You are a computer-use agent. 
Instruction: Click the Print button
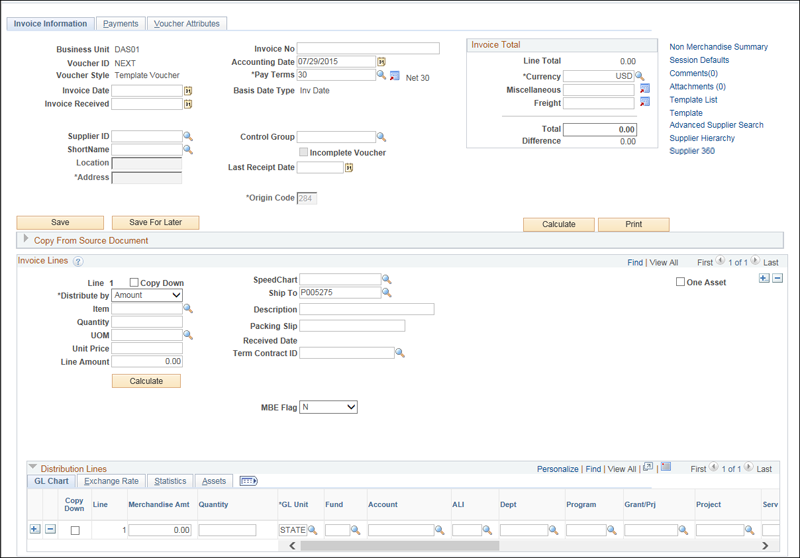[x=634, y=224]
